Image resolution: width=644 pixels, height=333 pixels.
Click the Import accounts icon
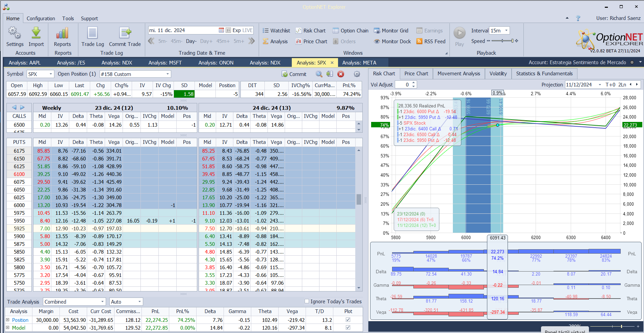coord(36,33)
